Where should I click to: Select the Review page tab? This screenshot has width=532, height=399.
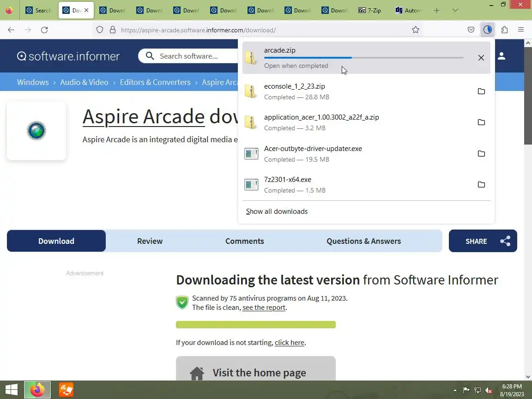click(x=150, y=241)
